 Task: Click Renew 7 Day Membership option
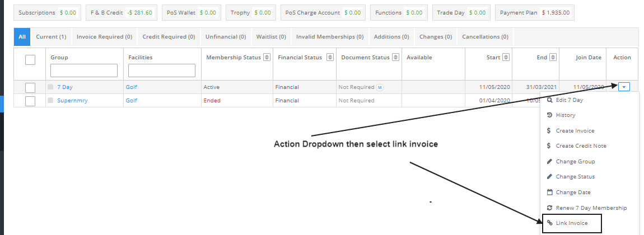tap(591, 208)
